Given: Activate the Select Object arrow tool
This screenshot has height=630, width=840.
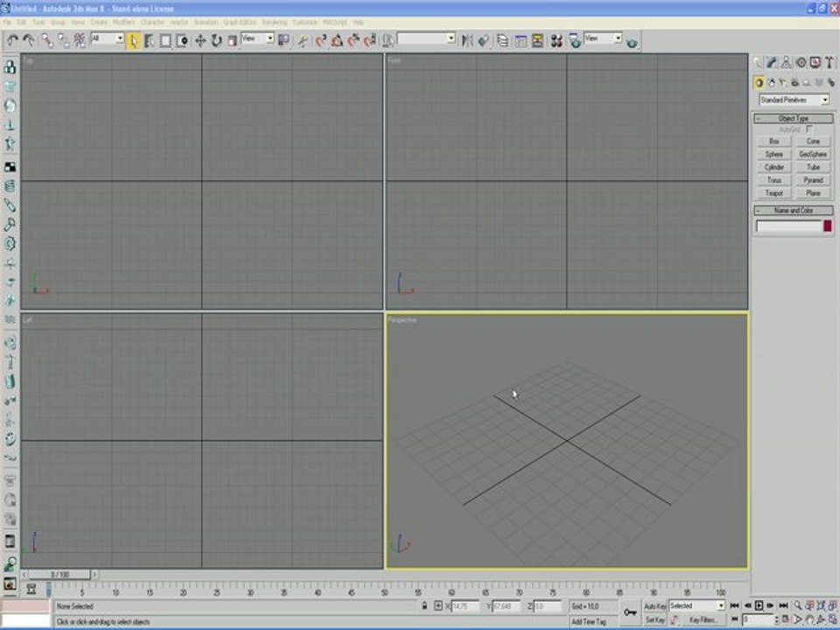Looking at the screenshot, I should click(133, 41).
